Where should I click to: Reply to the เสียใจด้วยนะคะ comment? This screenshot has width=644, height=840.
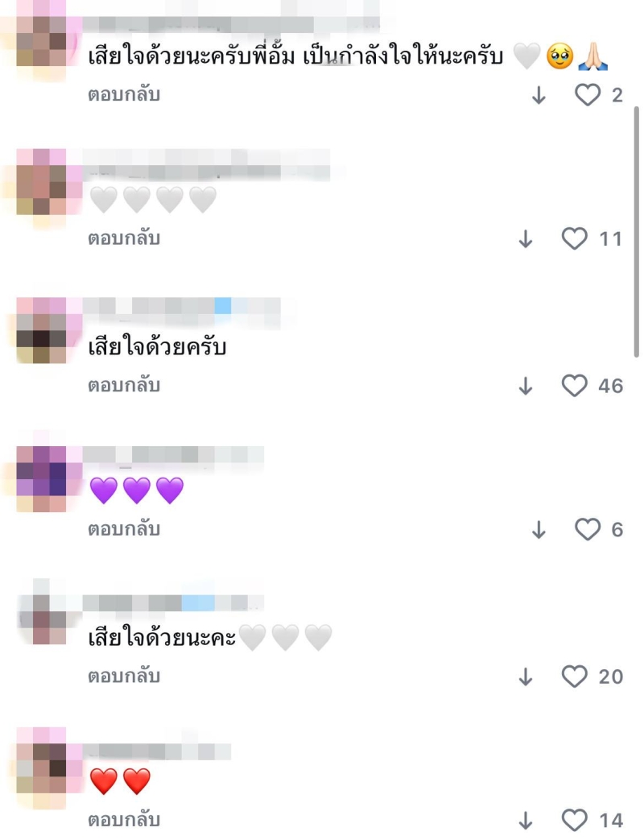(x=124, y=676)
